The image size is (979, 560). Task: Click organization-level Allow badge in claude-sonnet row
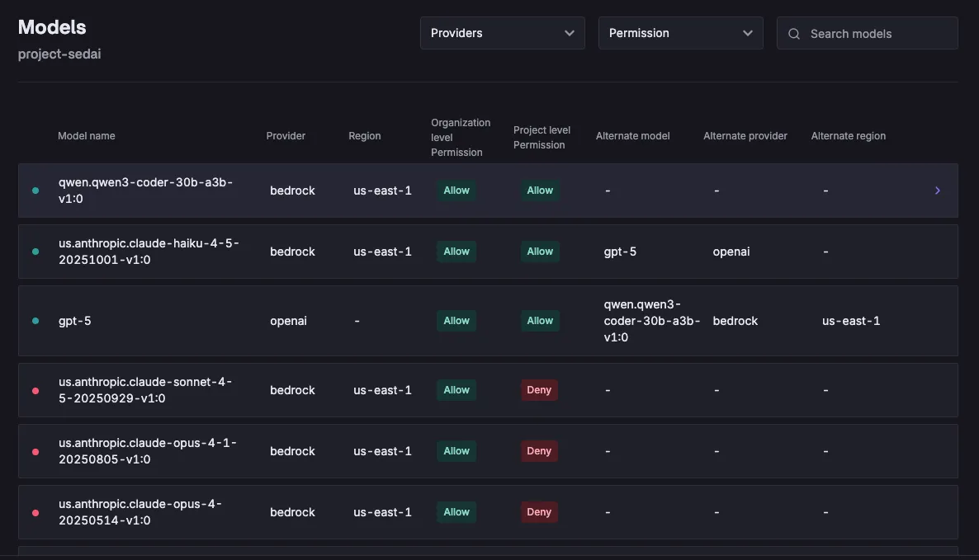pyautogui.click(x=456, y=390)
